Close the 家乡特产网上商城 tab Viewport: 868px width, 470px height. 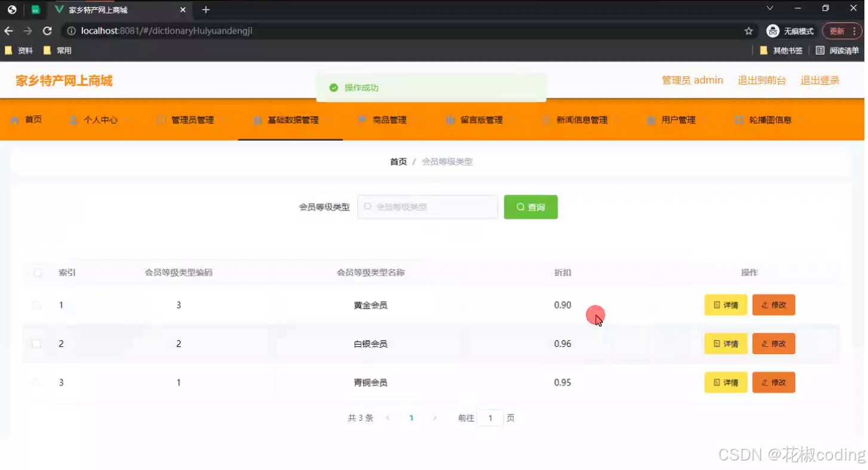click(x=183, y=10)
